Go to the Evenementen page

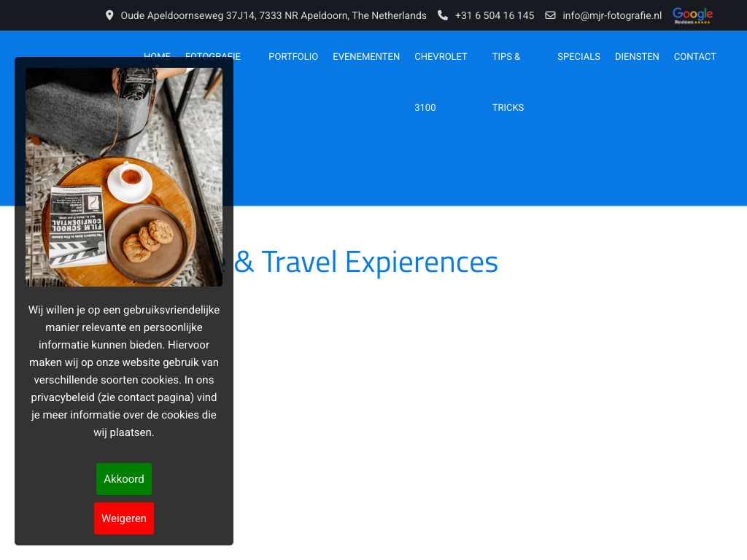click(x=366, y=57)
